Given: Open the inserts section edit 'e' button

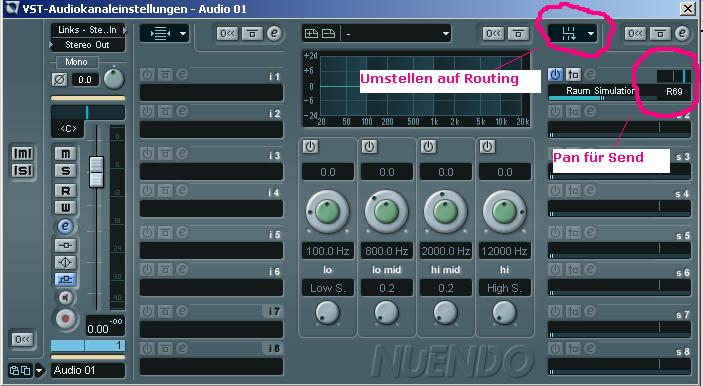Looking at the screenshot, I should pyautogui.click(x=274, y=34).
